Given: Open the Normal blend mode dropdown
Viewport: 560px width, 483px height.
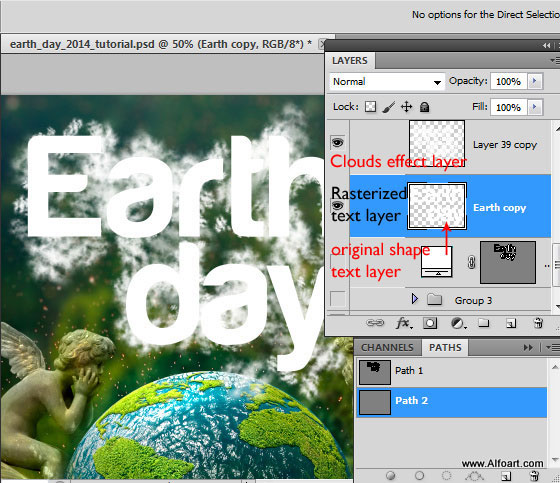Looking at the screenshot, I should pos(387,82).
